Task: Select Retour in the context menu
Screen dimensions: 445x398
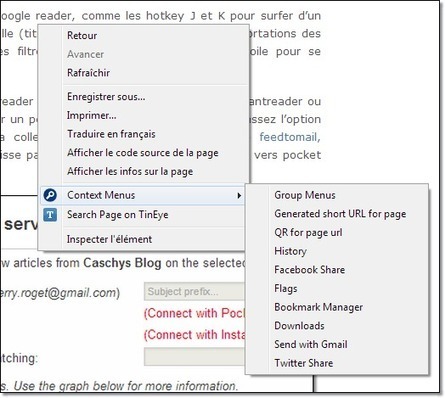Action: pos(82,36)
